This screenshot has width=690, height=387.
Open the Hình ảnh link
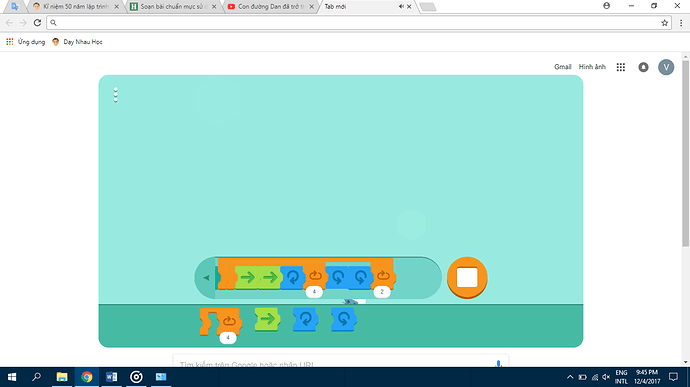[x=592, y=67]
